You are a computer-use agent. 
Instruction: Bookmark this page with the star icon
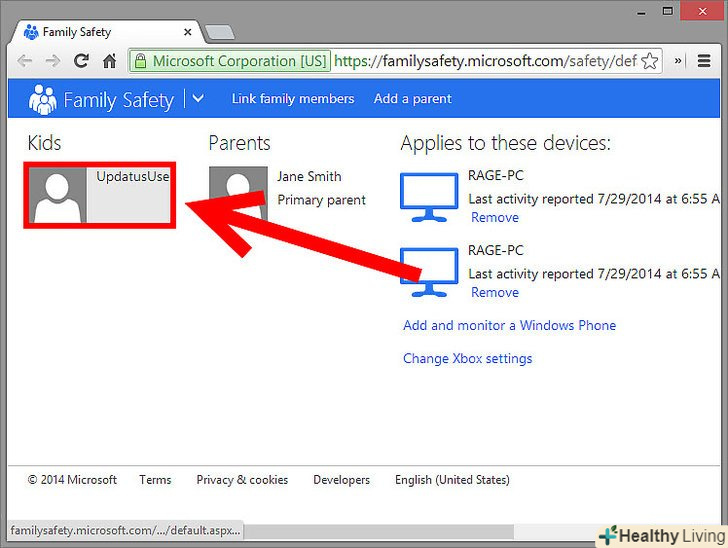(650, 61)
